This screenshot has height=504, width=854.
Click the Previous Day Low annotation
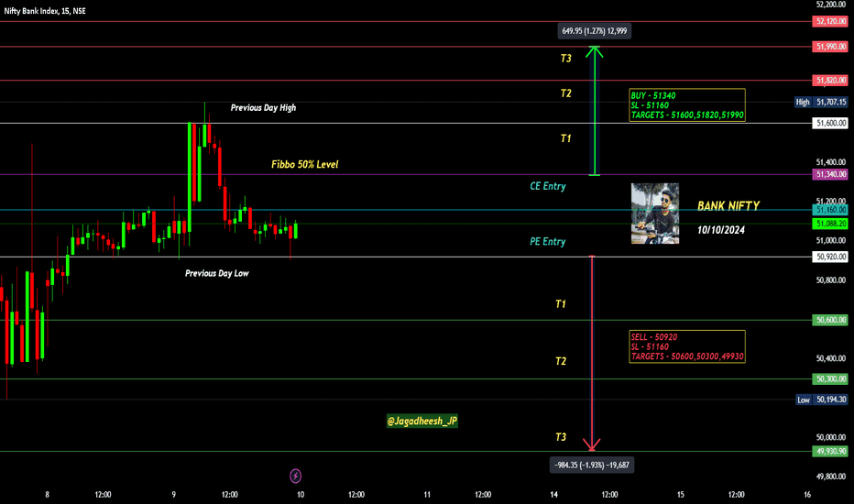(x=217, y=273)
